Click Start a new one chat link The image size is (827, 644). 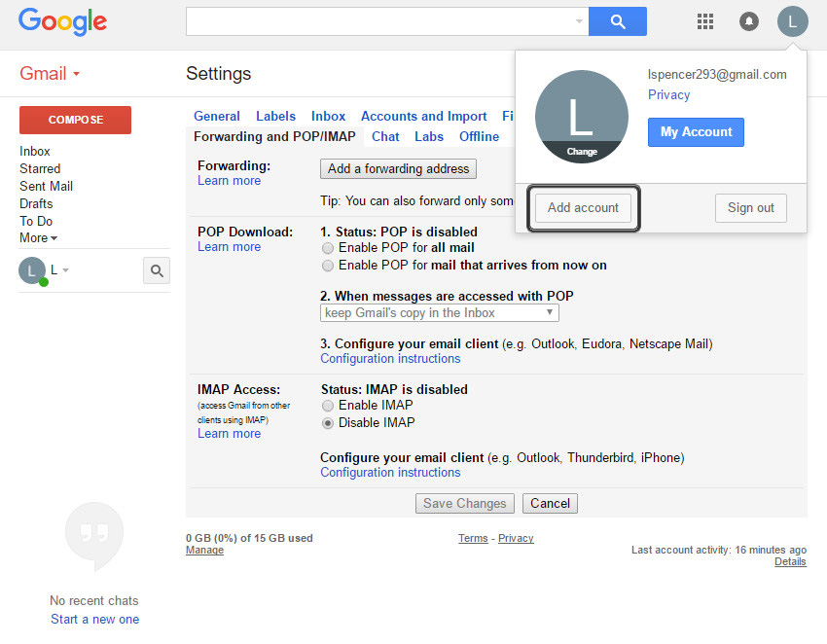(x=95, y=620)
